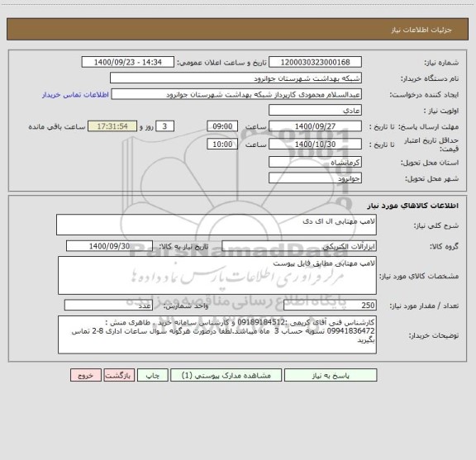Image resolution: width=476 pixels, height=460 pixels.
Task: Click the label واحد شمارش
Action: click(x=186, y=306)
